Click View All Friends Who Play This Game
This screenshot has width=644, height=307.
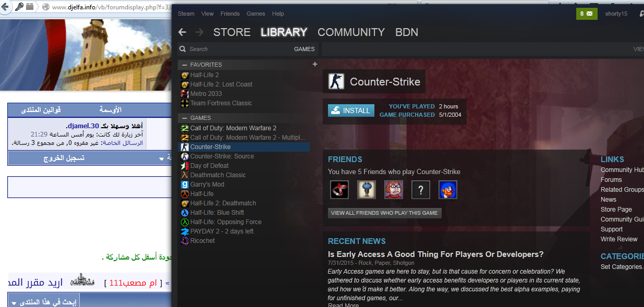tap(385, 213)
